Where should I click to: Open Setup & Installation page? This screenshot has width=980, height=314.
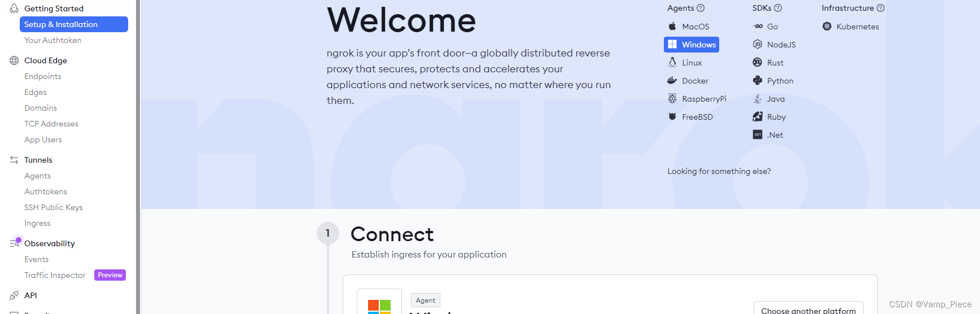[74, 24]
